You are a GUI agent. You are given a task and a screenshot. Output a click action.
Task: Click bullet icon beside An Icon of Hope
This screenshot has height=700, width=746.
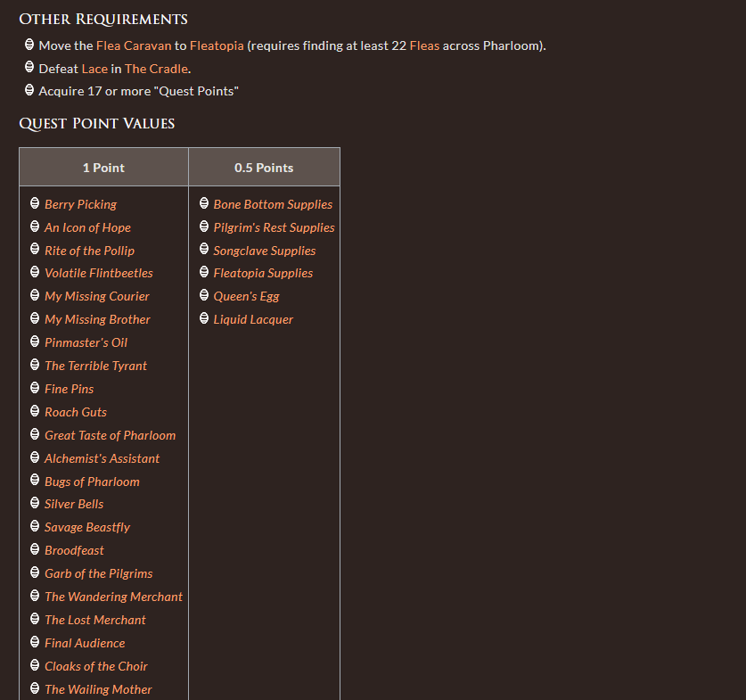coord(35,226)
